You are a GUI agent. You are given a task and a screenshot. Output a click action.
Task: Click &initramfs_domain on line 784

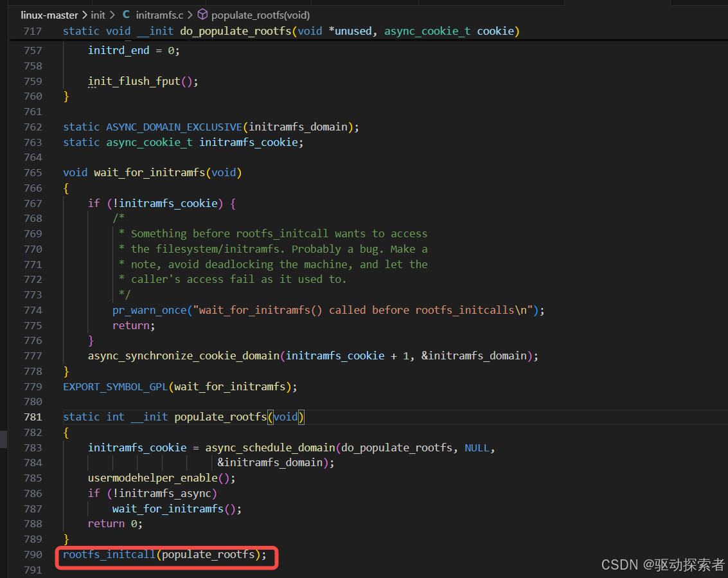pyautogui.click(x=271, y=463)
